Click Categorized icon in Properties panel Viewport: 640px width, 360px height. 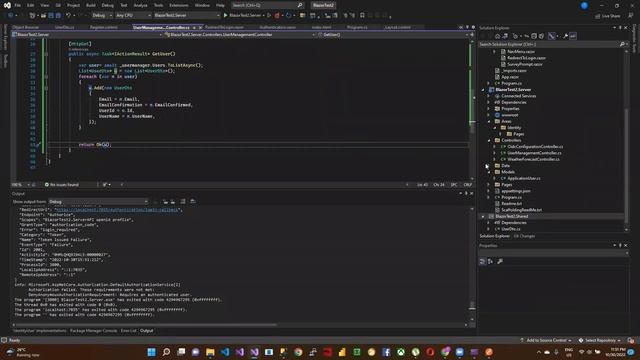click(x=482, y=261)
